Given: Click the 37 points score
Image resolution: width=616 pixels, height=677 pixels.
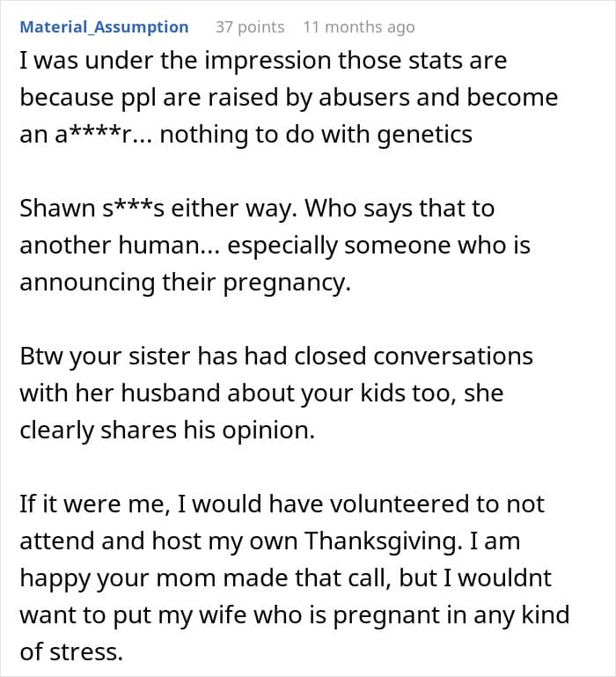Looking at the screenshot, I should tap(250, 27).
